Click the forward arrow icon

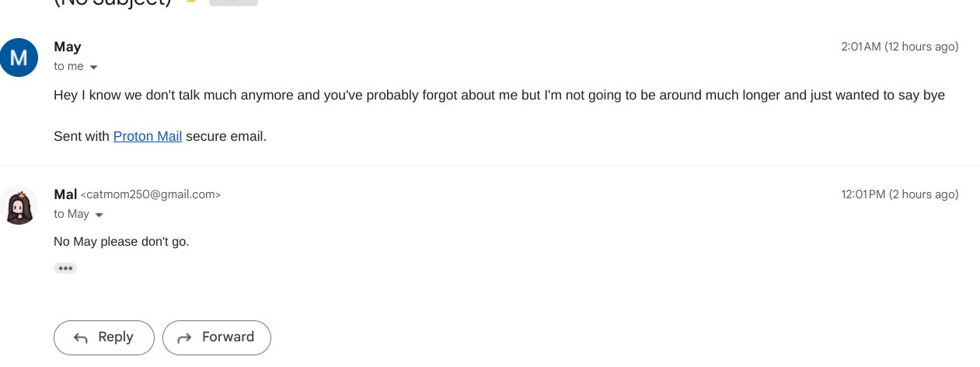pyautogui.click(x=184, y=337)
